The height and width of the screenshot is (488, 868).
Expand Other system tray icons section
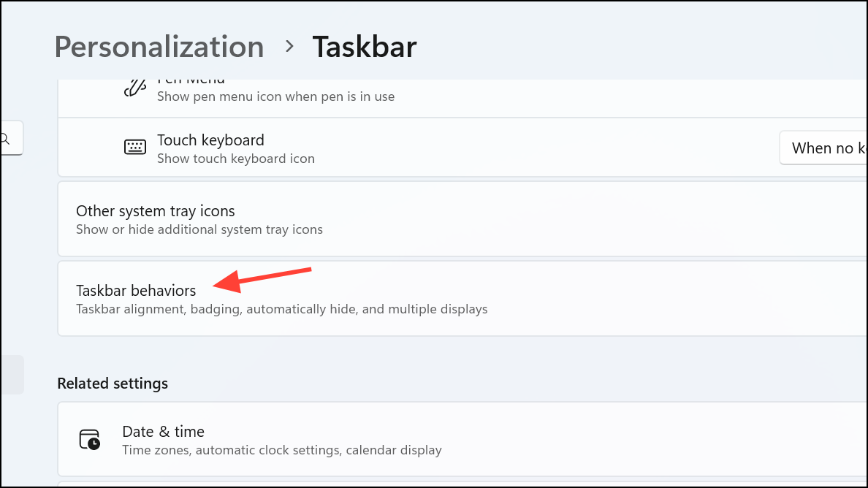click(462, 219)
